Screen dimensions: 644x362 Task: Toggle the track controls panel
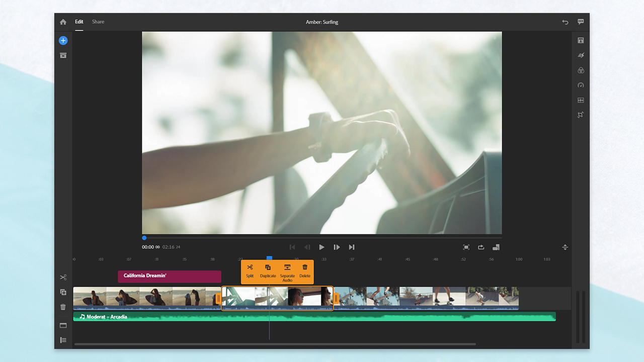63,325
